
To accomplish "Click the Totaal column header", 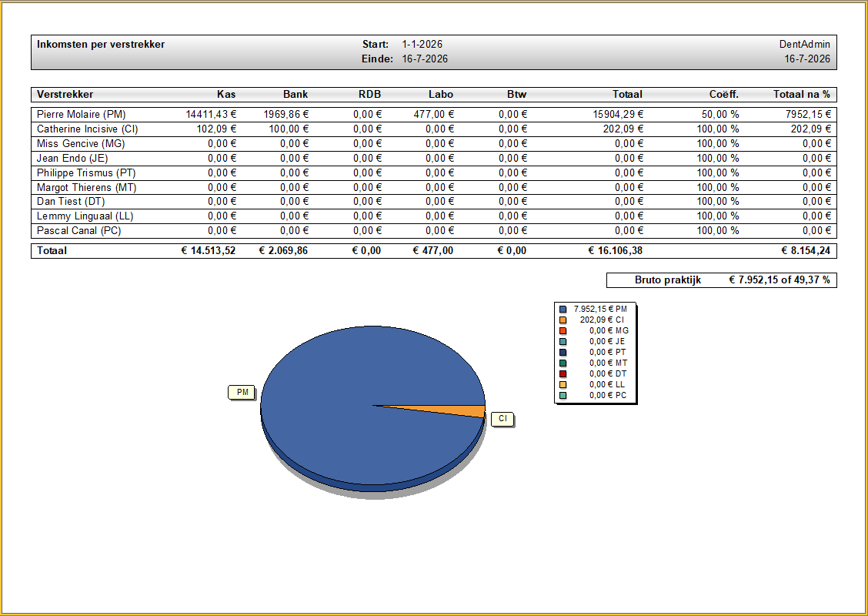I will (627, 94).
